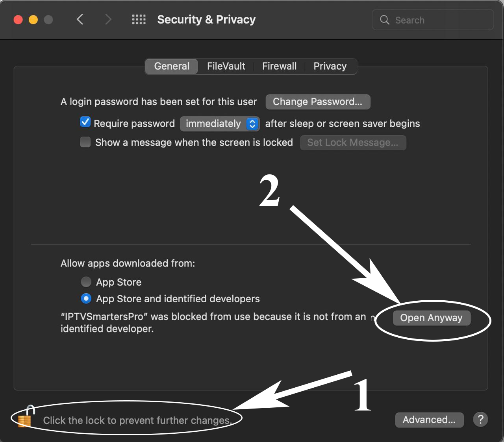The width and height of the screenshot is (504, 442).
Task: Switch to the Firewall tab
Action: [279, 66]
